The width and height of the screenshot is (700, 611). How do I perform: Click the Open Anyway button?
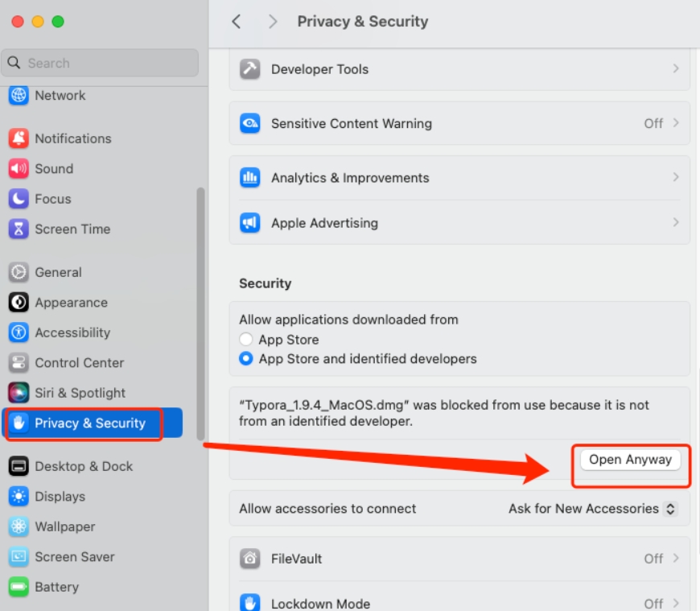pos(630,460)
